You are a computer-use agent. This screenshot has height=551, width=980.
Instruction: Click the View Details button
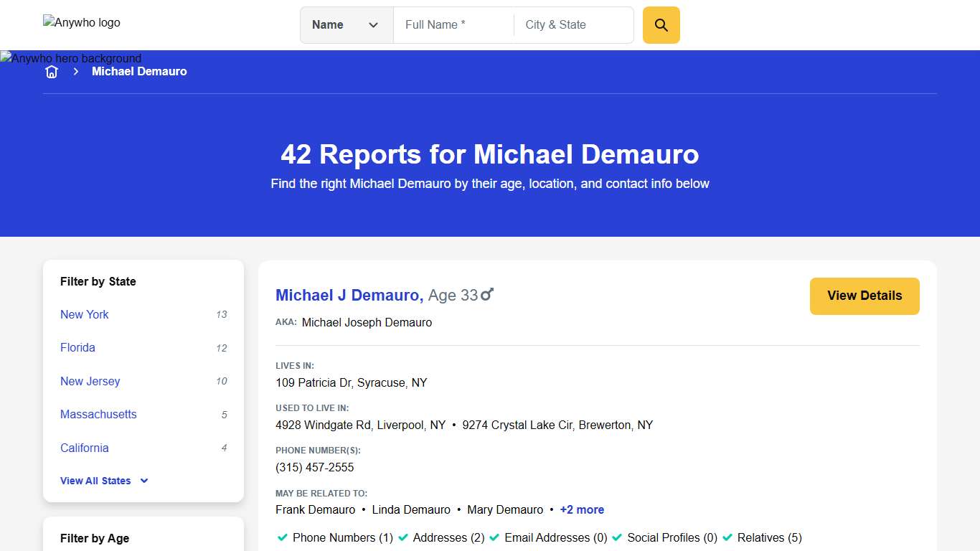pos(864,296)
